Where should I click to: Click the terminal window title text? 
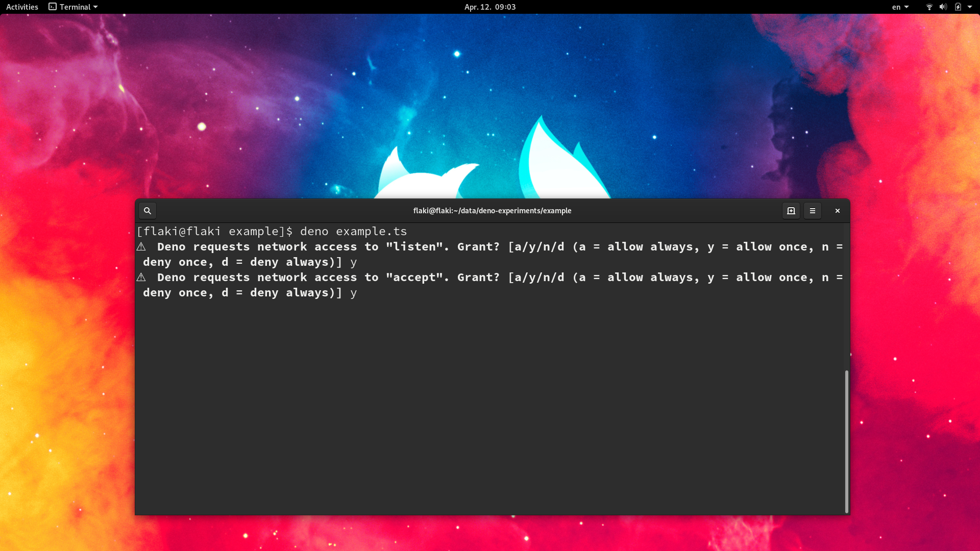[492, 211]
